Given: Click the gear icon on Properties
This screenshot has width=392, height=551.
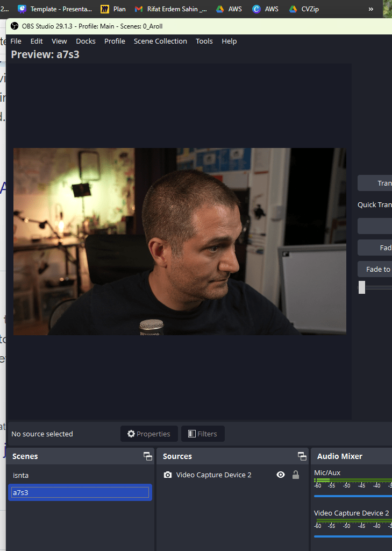Looking at the screenshot, I should click(x=131, y=434).
